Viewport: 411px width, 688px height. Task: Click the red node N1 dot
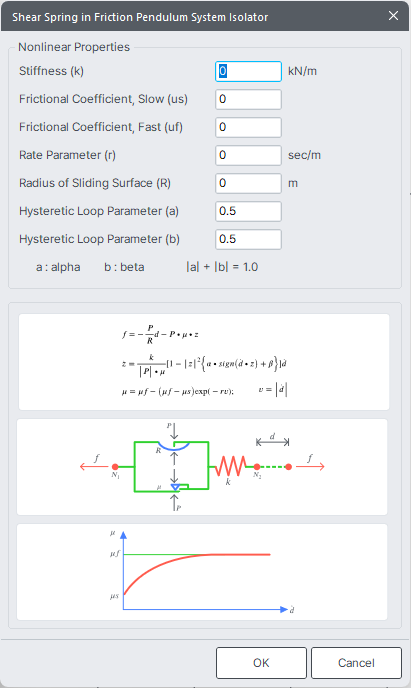[115, 467]
